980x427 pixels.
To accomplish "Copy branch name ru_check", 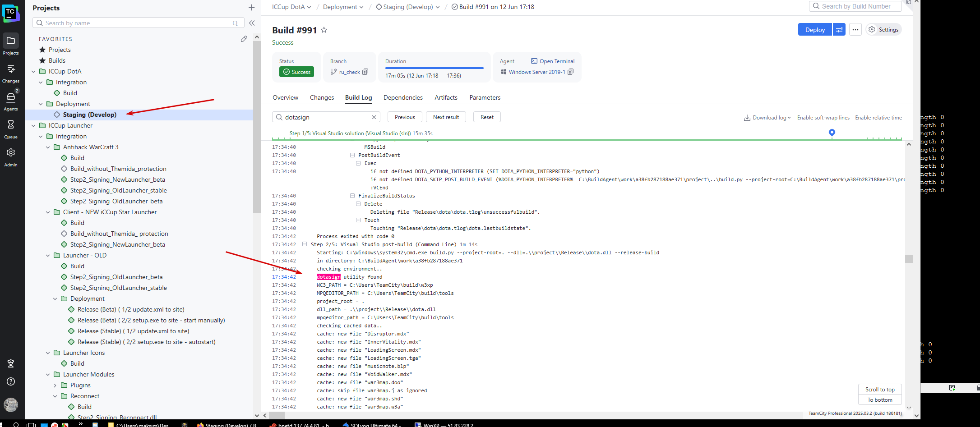I will pos(365,72).
